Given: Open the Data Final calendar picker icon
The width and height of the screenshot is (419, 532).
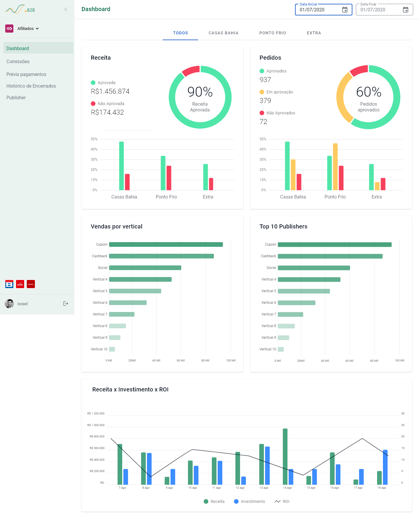Looking at the screenshot, I should (x=406, y=10).
